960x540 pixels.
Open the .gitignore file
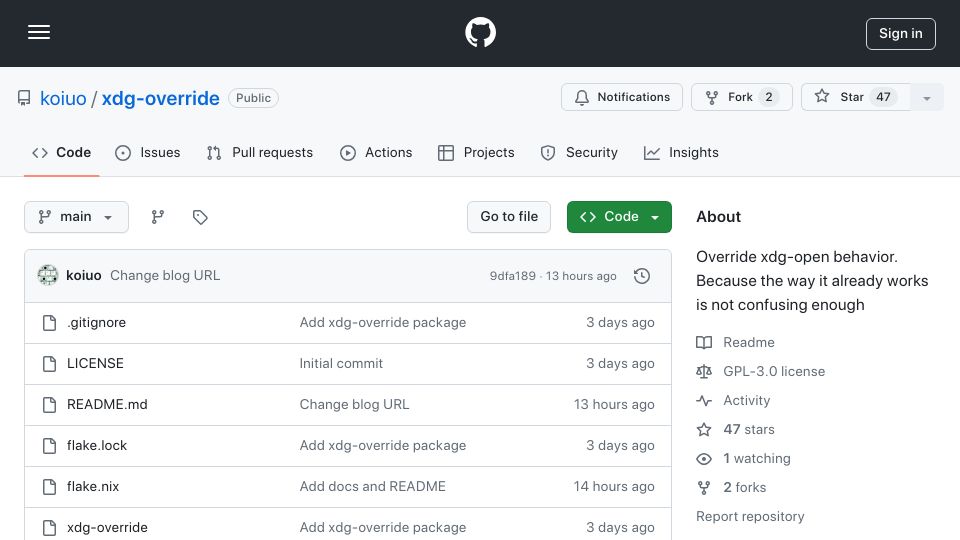point(97,323)
